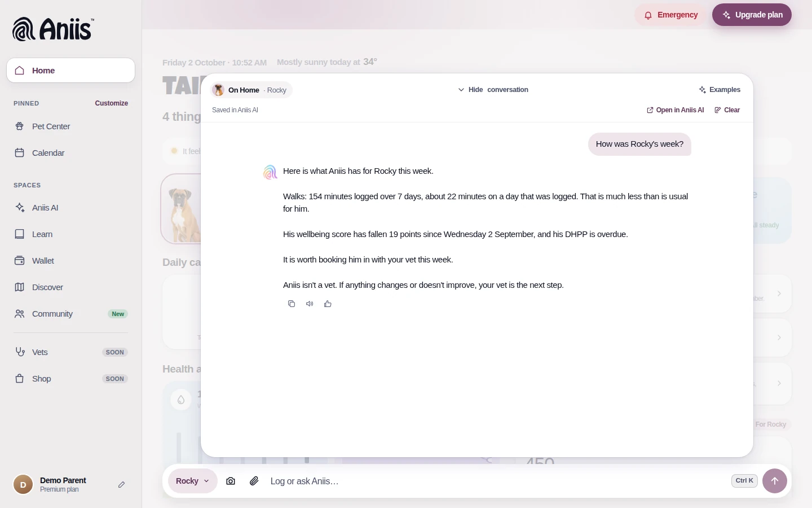Open the camera to log a photo
Screen dimensions: 812x508
point(231,481)
